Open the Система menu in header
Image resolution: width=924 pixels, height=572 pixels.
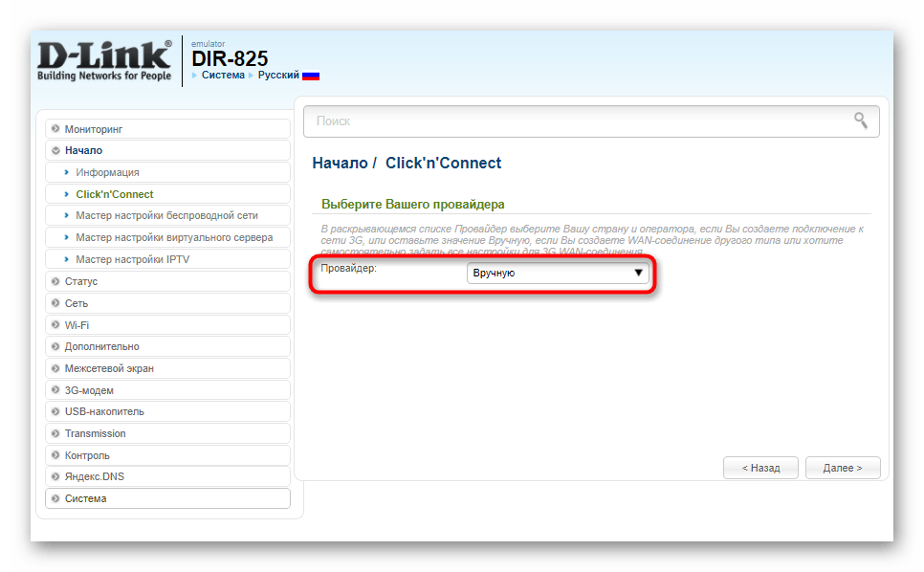tap(223, 75)
